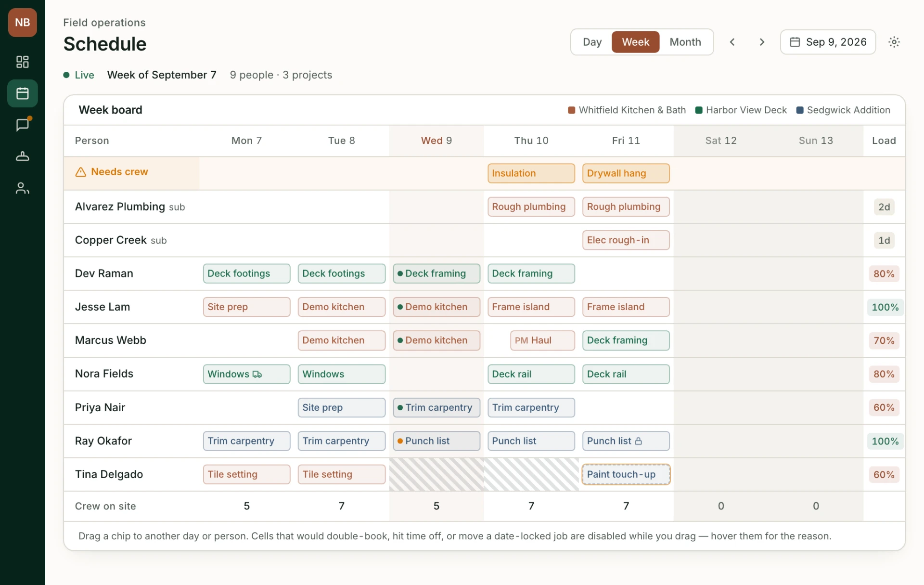
Task: Click the Wed 9 column header
Action: coord(436,141)
